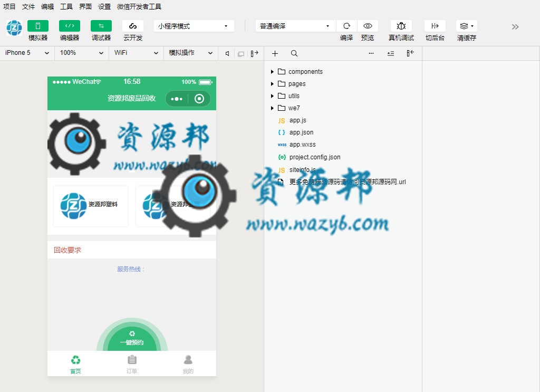540x392 pixels.
Task: Open the 普通编译 compile mode dropdown
Action: [x=295, y=26]
